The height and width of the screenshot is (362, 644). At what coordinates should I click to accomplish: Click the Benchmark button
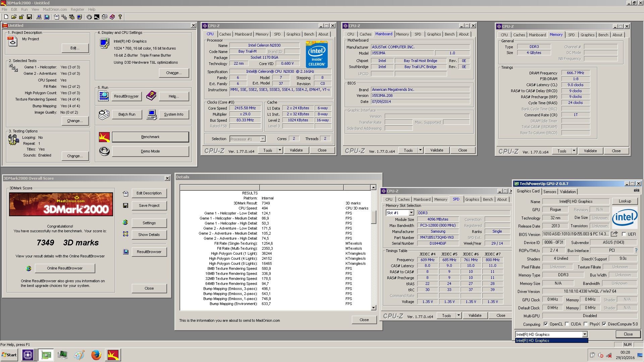[x=150, y=137]
